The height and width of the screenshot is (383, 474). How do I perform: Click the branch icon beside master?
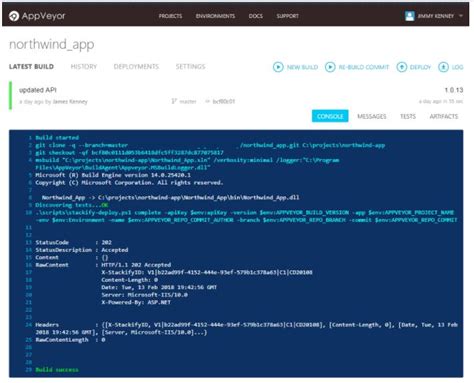pyautogui.click(x=174, y=101)
